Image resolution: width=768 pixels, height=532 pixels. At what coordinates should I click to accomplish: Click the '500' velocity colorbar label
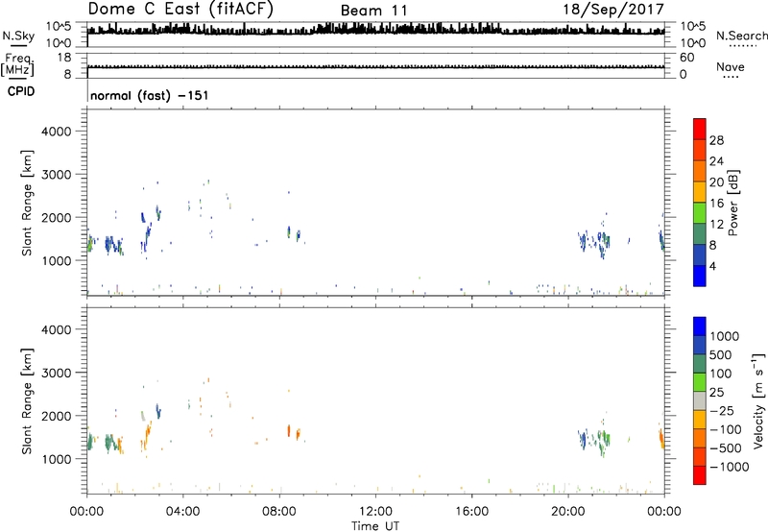coord(721,354)
